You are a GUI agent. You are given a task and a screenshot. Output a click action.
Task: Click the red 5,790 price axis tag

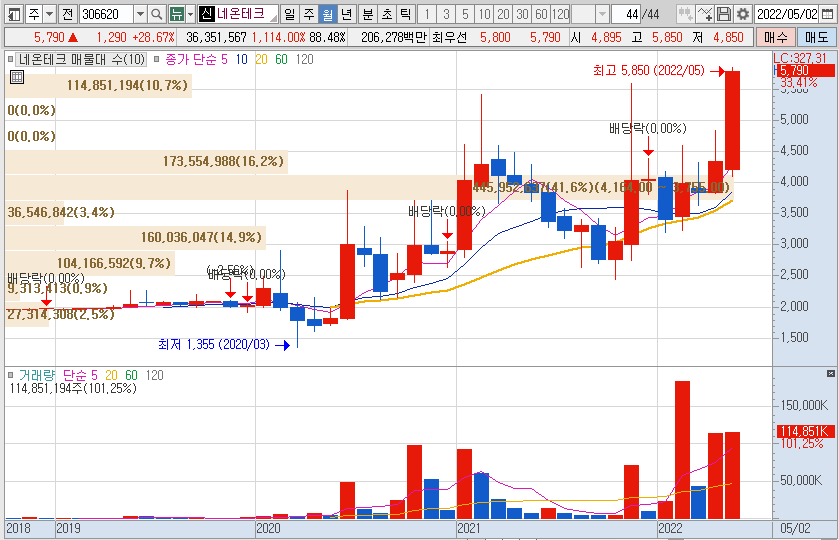pos(805,71)
